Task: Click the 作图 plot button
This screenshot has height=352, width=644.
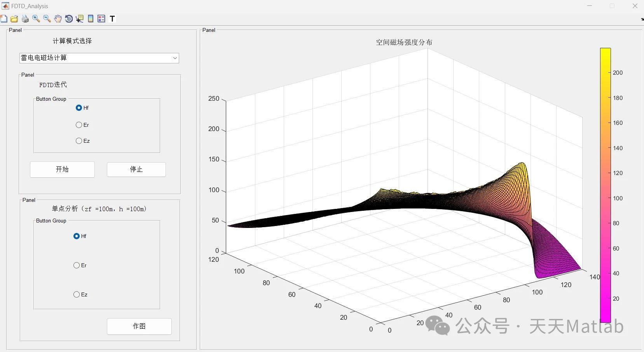Action: (x=139, y=326)
